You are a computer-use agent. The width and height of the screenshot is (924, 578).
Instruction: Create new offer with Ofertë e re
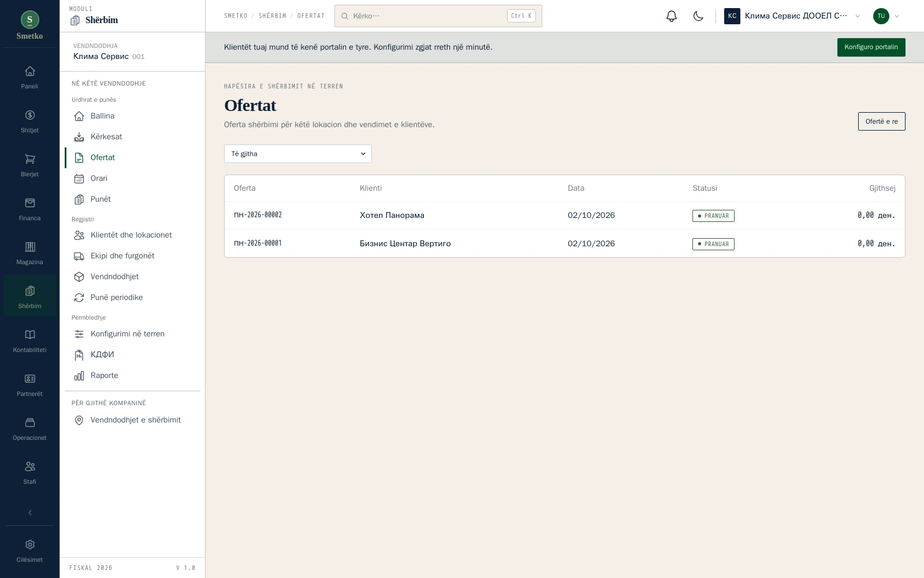click(881, 121)
